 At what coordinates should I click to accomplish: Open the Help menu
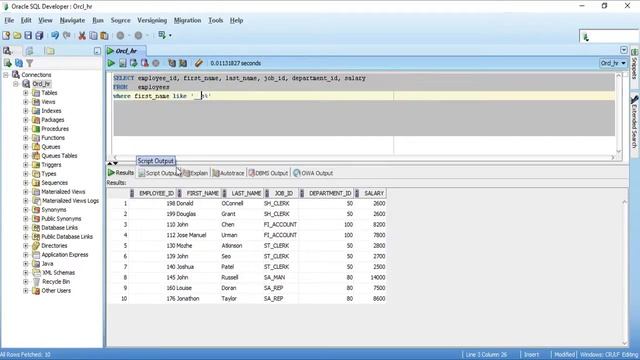pyautogui.click(x=236, y=20)
